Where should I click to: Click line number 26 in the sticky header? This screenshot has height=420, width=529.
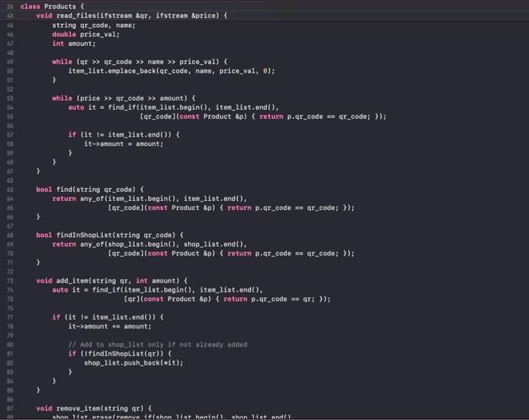[10, 6]
